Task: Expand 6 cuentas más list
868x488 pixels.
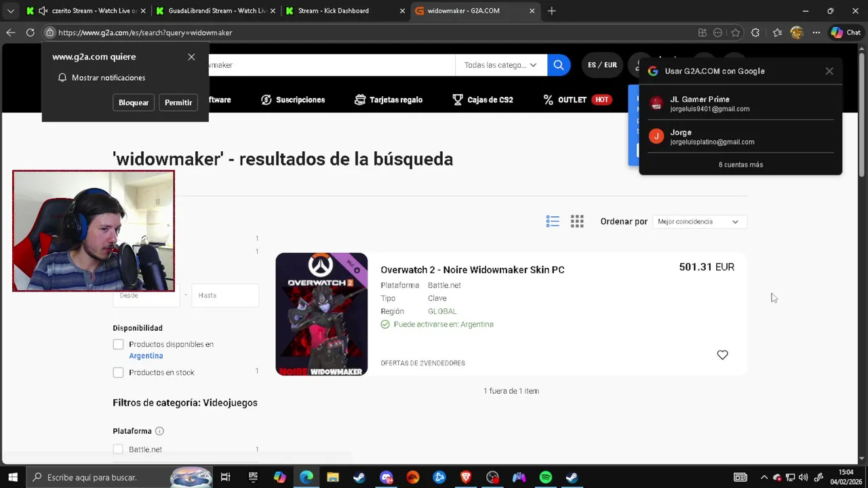Action: [x=741, y=165]
